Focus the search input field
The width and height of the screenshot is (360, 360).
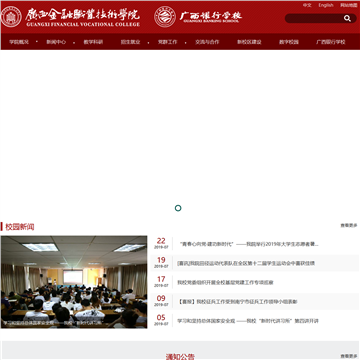click(314, 18)
